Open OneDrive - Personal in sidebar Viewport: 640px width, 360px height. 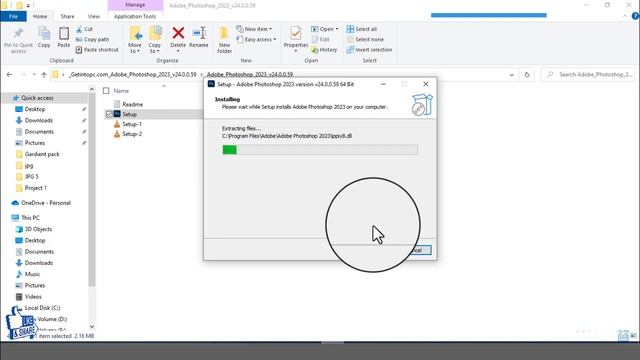41,203
